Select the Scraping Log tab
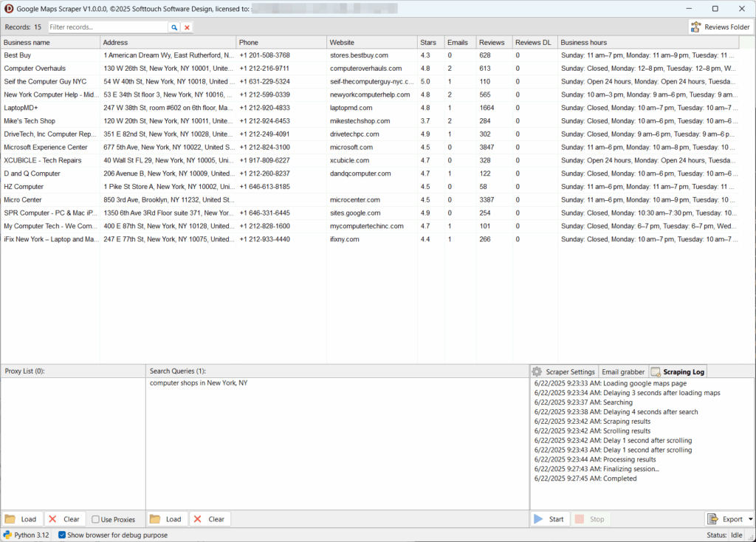756x542 pixels. coord(678,371)
